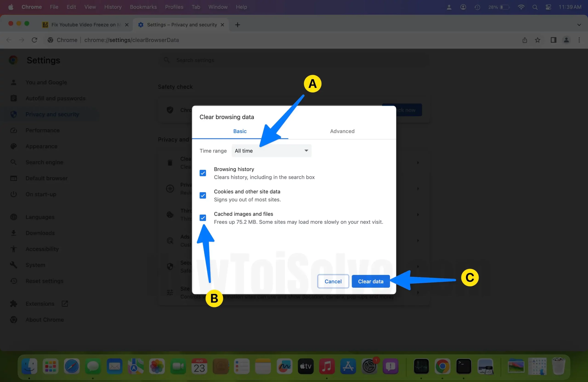This screenshot has width=588, height=382.
Task: Open Appearance settings
Action: tap(41, 146)
